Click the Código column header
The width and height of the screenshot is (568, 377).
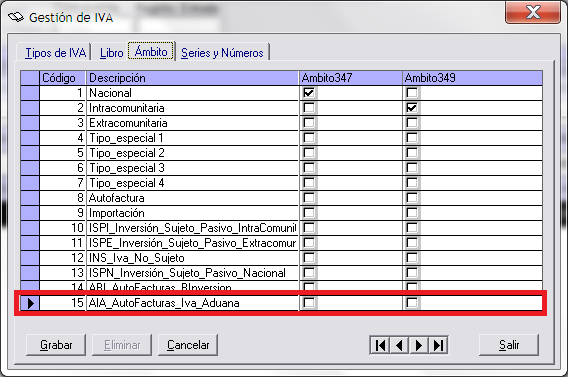pyautogui.click(x=63, y=78)
